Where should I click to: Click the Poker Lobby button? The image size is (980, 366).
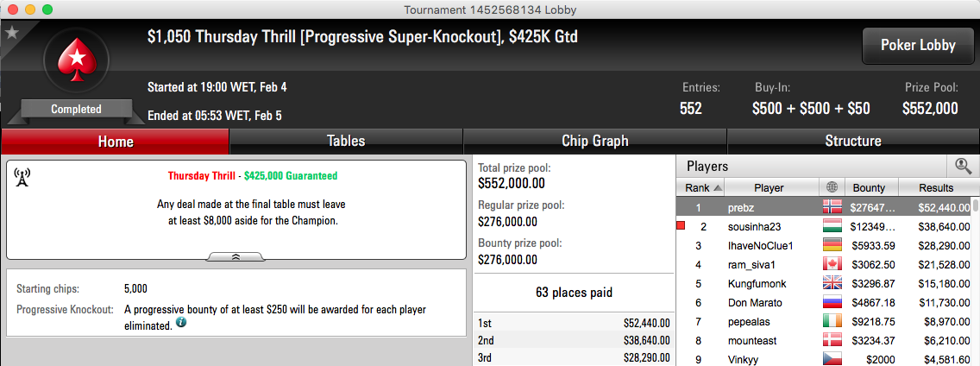coord(918,45)
